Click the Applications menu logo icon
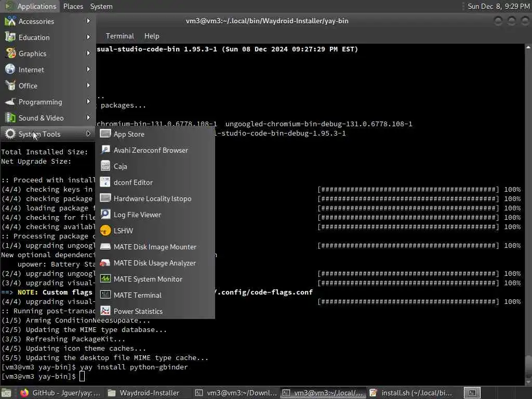 click(x=9, y=6)
